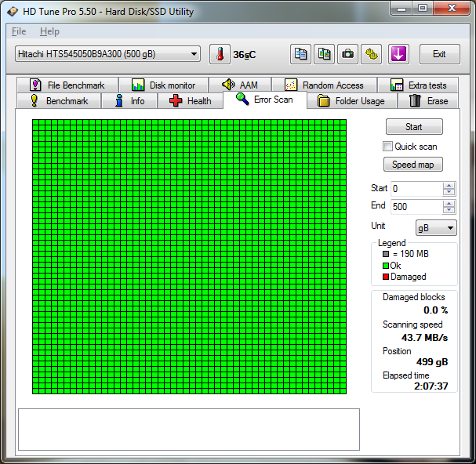Expand the Unit gB dropdown
The height and width of the screenshot is (464, 476).
tap(436, 228)
